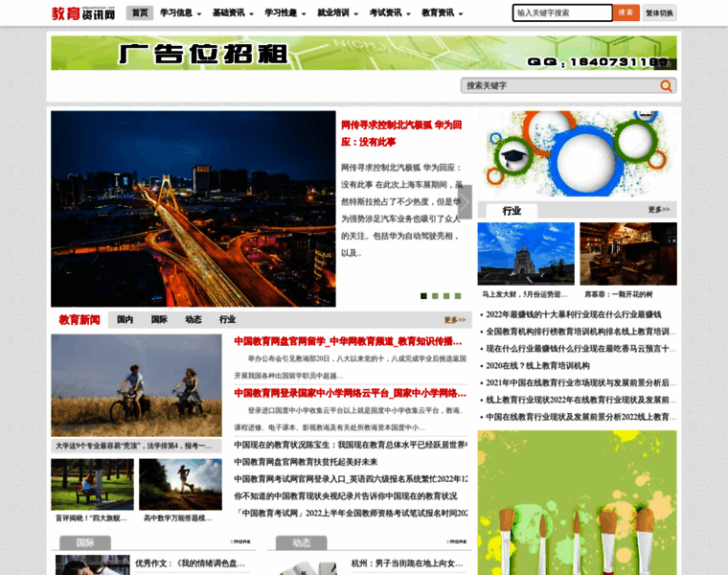Screen dimensions: 728x575
Task: Open article 中国教育网盘官网留学_中华网教育频道
Action: click(x=348, y=342)
